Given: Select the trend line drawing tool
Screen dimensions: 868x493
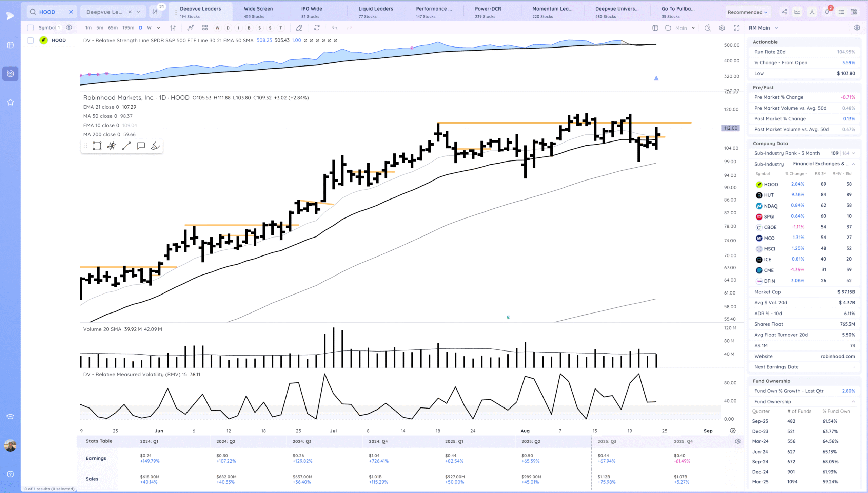Looking at the screenshot, I should [x=126, y=146].
